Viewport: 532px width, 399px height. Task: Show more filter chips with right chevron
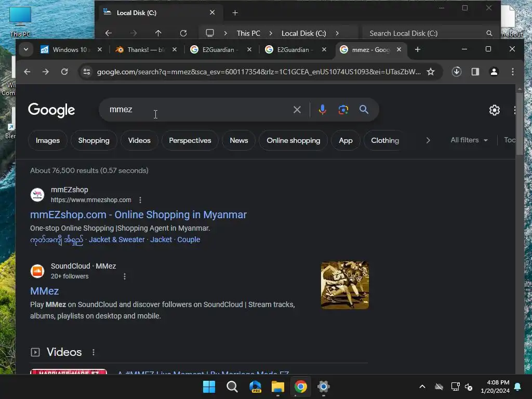(x=428, y=140)
